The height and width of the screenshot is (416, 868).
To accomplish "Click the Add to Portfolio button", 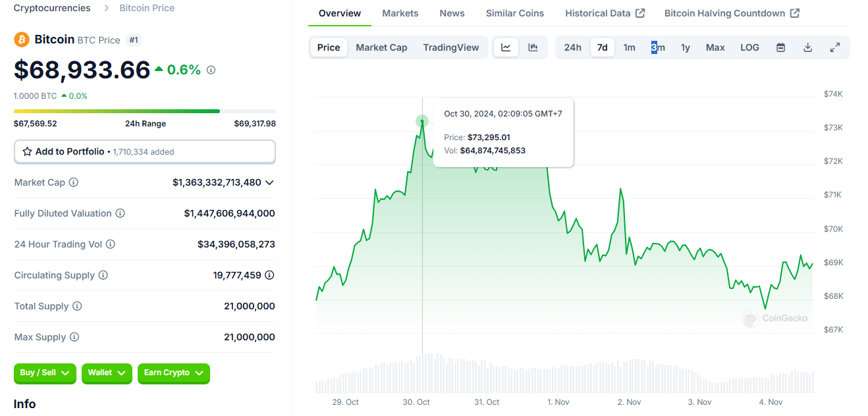I will pyautogui.click(x=145, y=151).
